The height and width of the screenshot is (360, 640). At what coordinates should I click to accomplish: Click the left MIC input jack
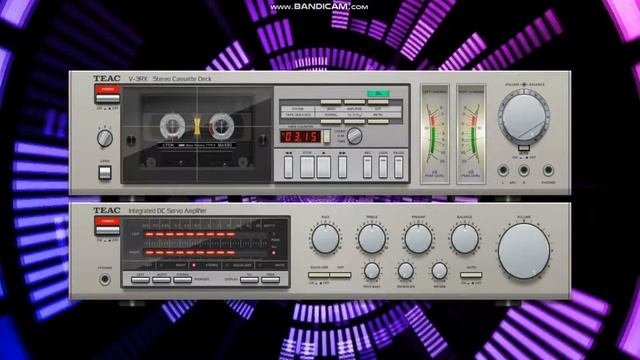pyautogui.click(x=503, y=170)
